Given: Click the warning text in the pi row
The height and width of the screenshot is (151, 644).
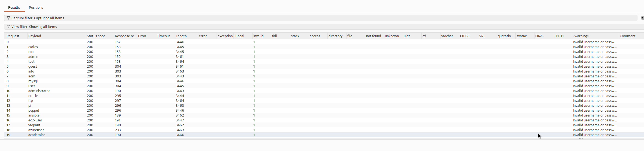Looking at the screenshot, I should coord(595,105).
